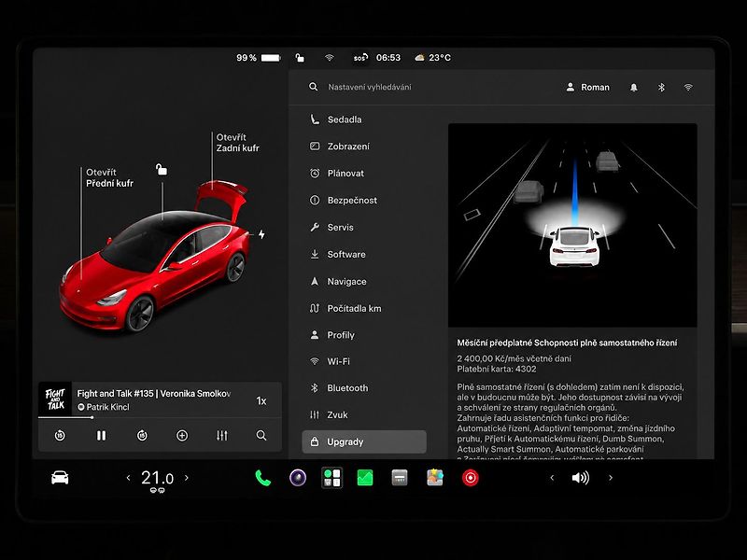Increase cabin temperature with right arrow
This screenshot has height=560, width=747.
[186, 477]
